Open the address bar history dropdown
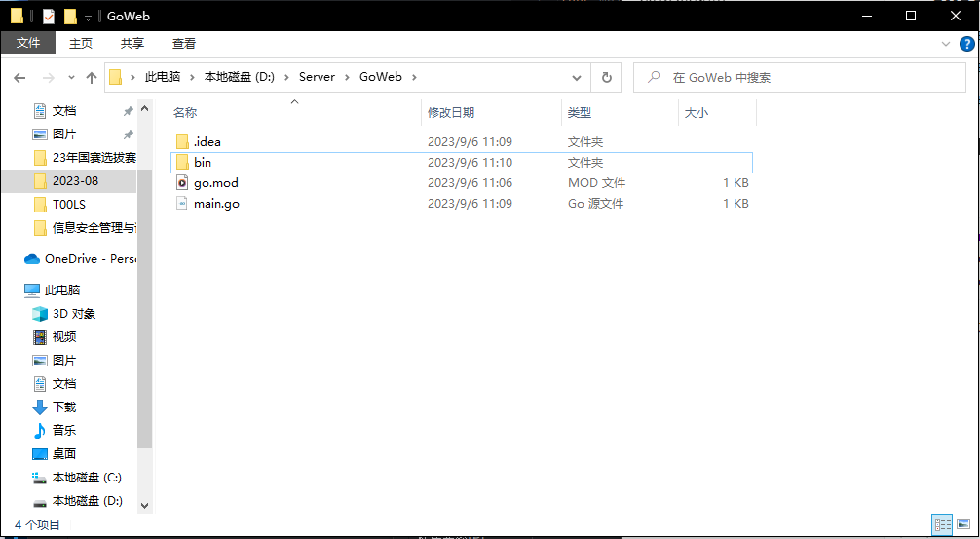 [x=578, y=77]
